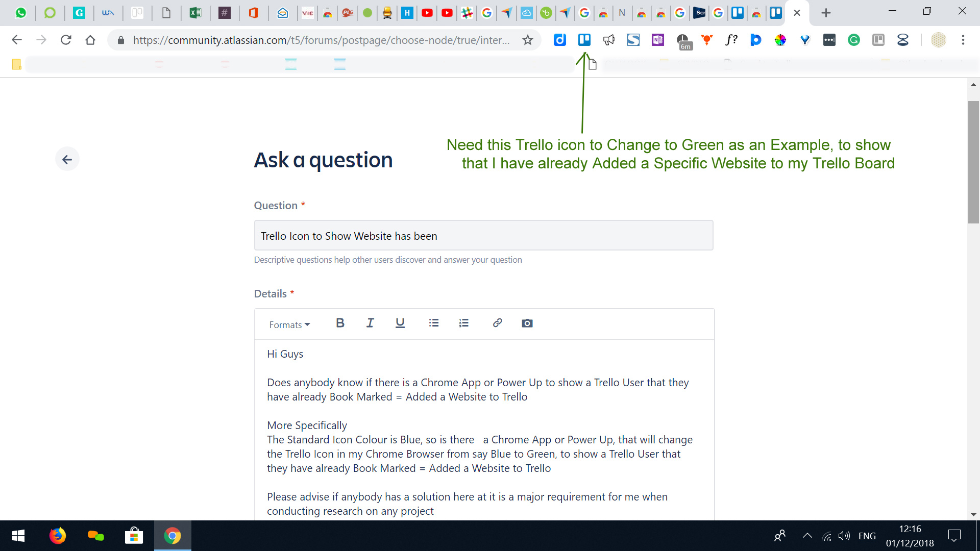The height and width of the screenshot is (551, 980).
Task: Bookmark this page with the star icon
Action: [x=528, y=40]
